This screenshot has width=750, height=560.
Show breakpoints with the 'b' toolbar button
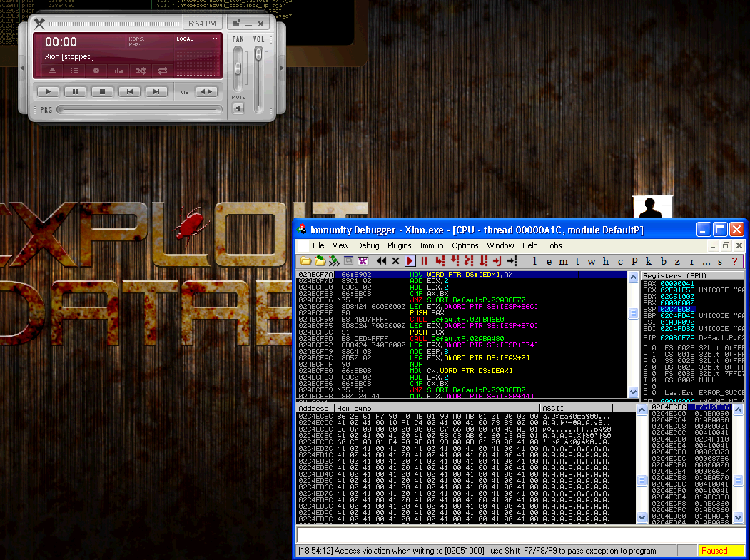coord(664,261)
